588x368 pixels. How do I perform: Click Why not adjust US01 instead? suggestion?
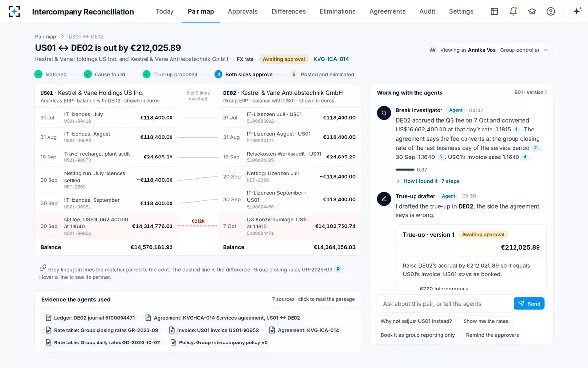[x=416, y=321]
